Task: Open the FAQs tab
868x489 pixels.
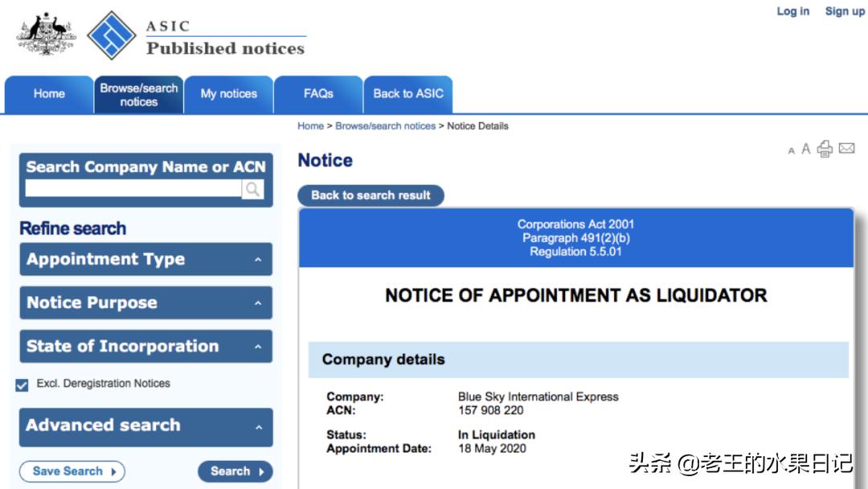Action: pos(318,94)
